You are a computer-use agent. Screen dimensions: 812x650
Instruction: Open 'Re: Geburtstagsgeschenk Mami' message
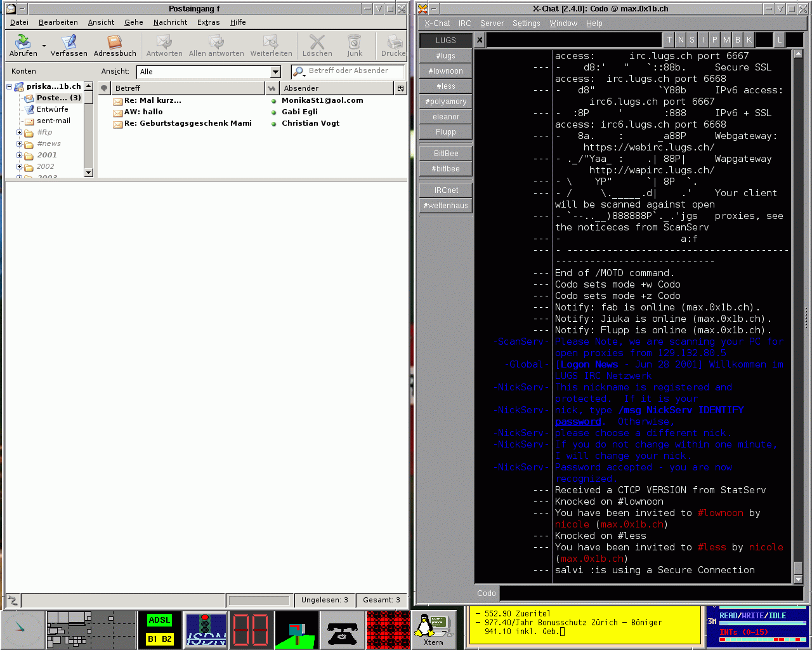[x=188, y=123]
